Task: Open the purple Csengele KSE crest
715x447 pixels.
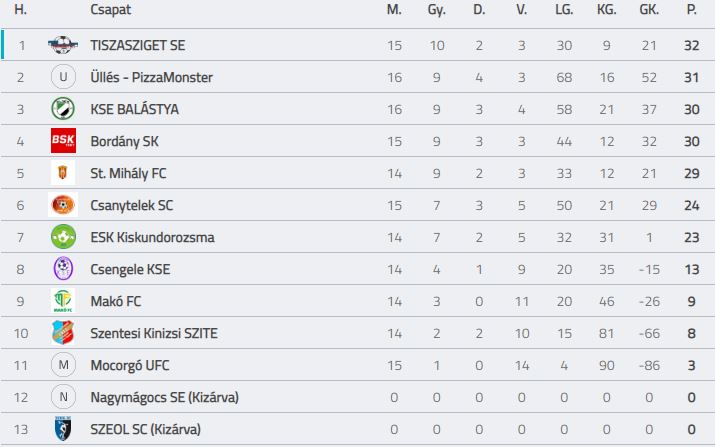Action: click(x=63, y=269)
